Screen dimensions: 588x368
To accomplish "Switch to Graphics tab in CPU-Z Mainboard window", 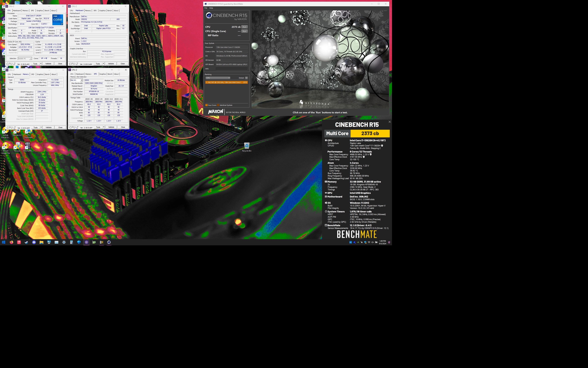I will click(102, 10).
